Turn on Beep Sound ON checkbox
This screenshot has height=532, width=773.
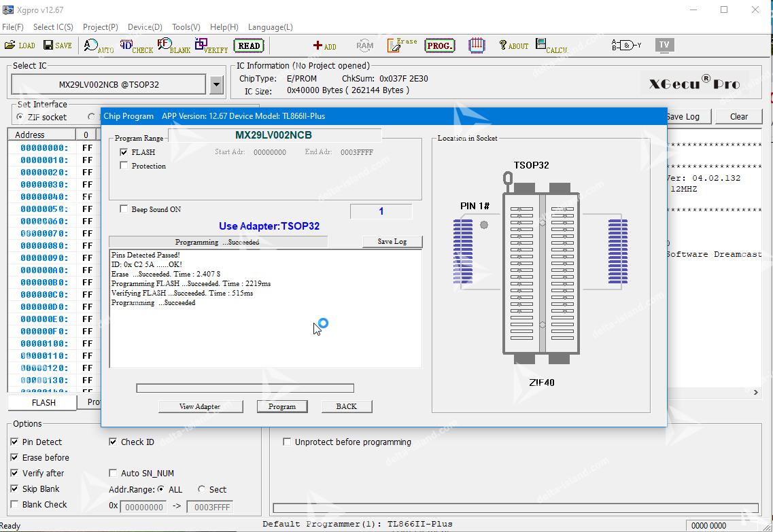click(x=124, y=209)
